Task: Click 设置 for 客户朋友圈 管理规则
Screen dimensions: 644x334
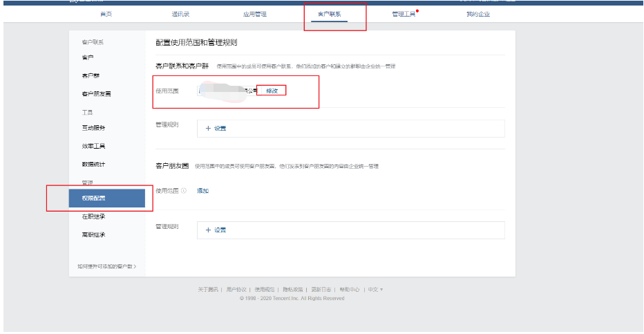Action: coord(220,230)
